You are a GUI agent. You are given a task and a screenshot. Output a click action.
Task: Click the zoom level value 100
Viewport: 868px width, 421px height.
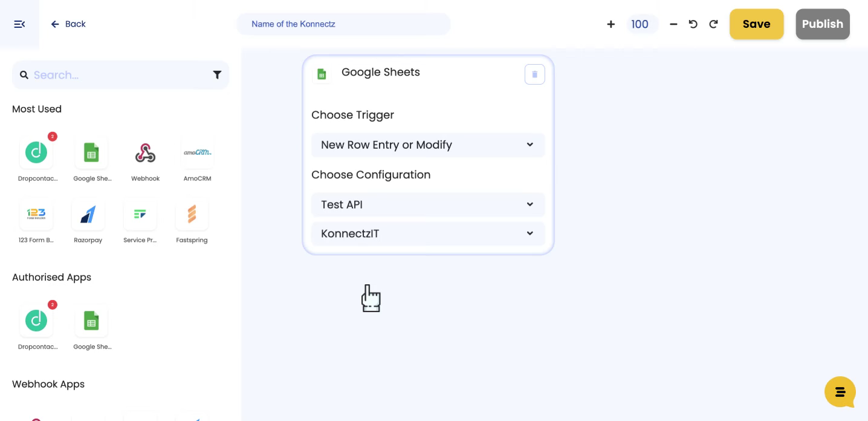pyautogui.click(x=640, y=24)
